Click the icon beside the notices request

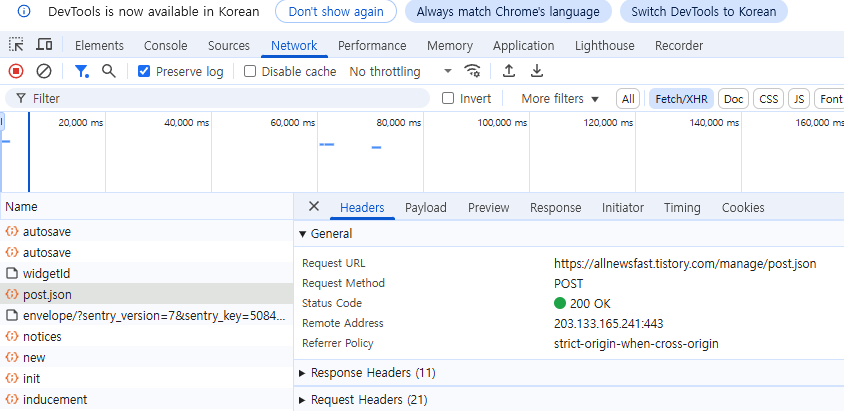[11, 336]
